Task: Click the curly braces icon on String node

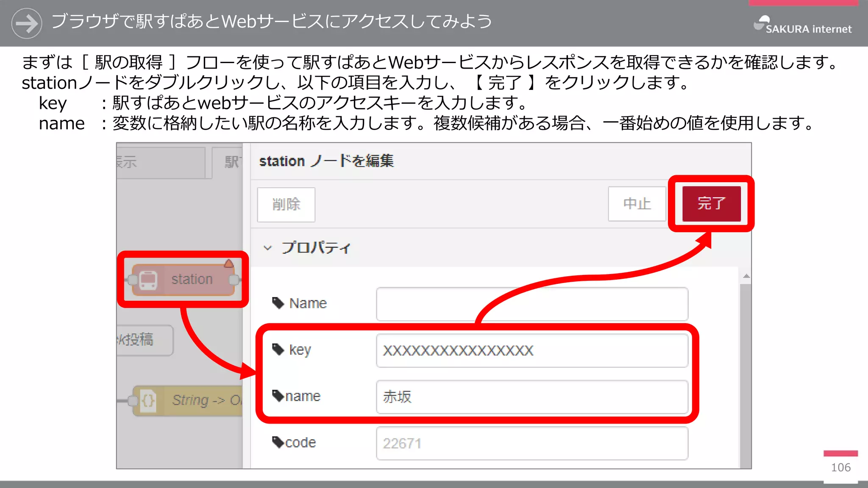Action: click(x=148, y=400)
